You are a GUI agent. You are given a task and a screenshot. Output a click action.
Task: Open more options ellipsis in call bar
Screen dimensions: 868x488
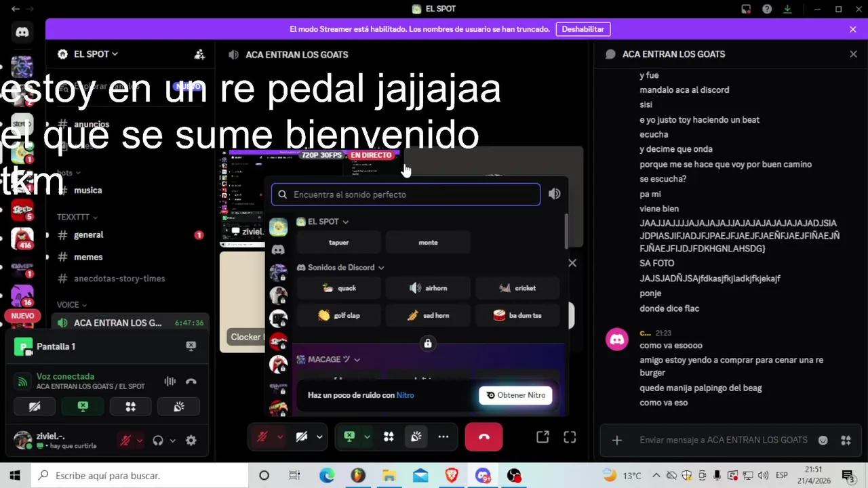(443, 437)
